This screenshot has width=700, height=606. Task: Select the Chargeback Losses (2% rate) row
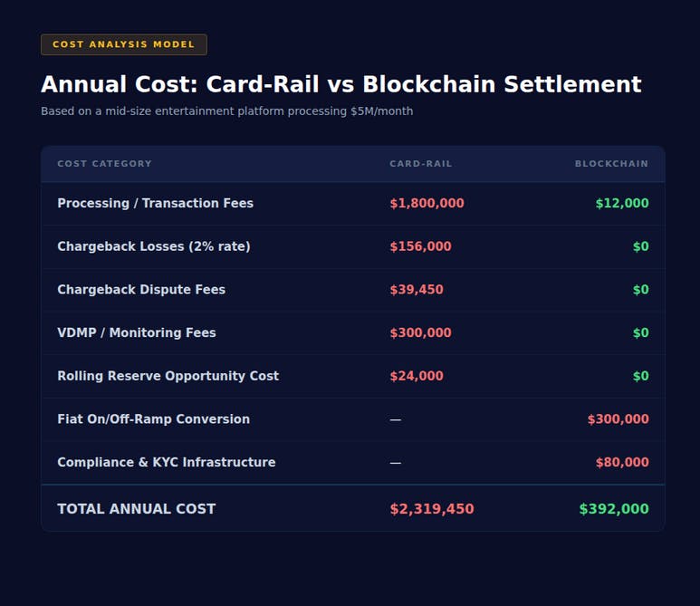(x=153, y=246)
